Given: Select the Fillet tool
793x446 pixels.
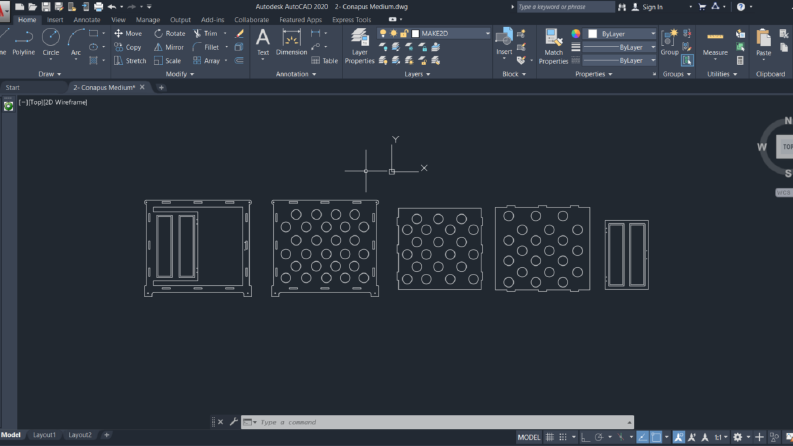Looking at the screenshot, I should pyautogui.click(x=206, y=47).
